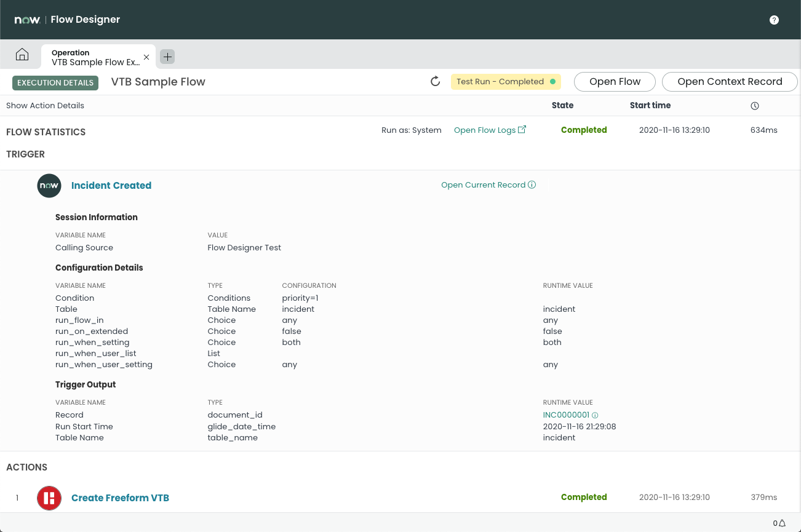
Task: Click Open Context Record button
Action: click(730, 82)
